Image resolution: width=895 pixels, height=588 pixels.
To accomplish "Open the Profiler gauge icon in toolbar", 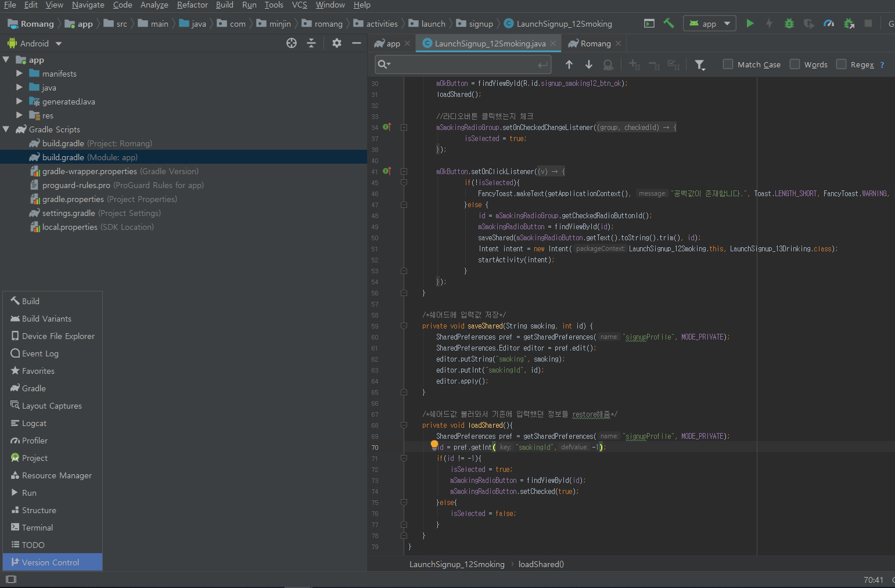I will [829, 24].
